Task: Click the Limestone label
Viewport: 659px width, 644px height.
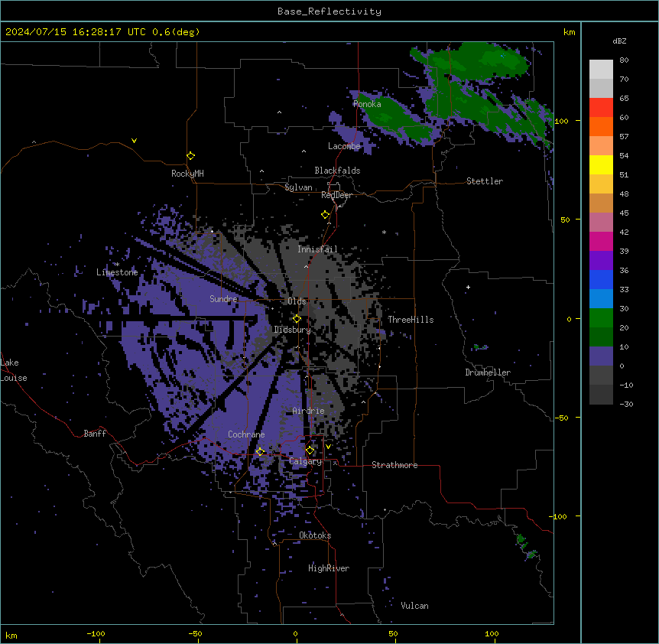Action: (x=117, y=272)
